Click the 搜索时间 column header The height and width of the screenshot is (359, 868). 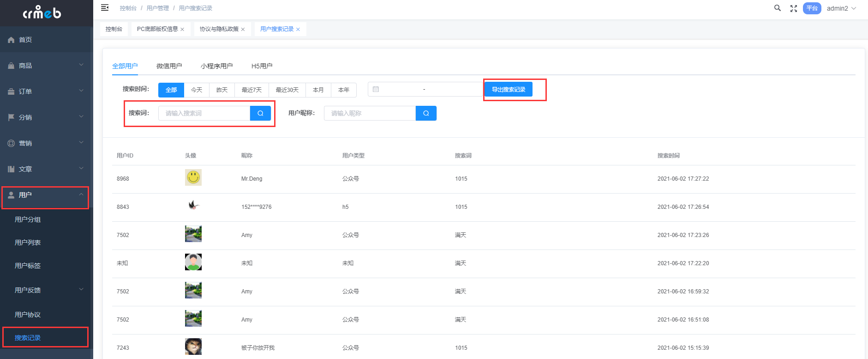(668, 156)
